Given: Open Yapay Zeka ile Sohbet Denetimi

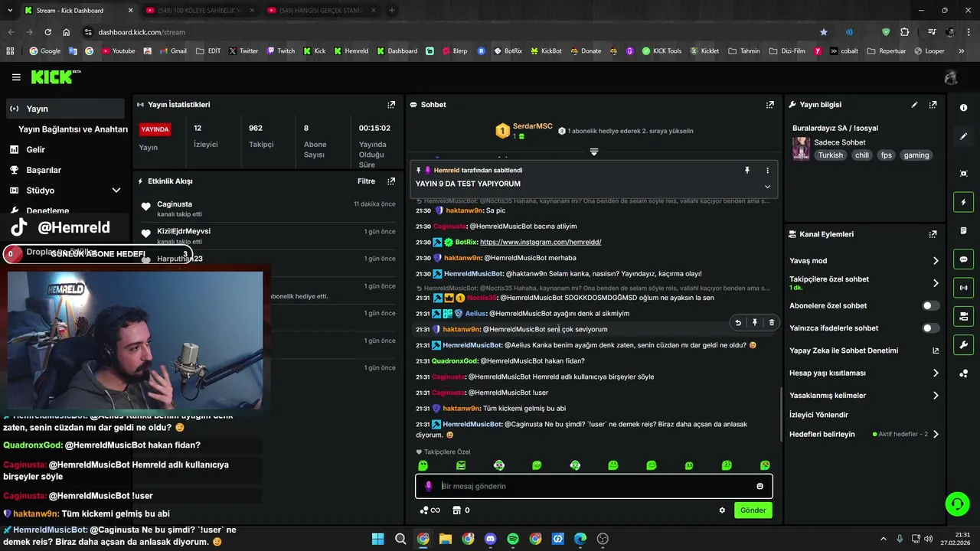Looking at the screenshot, I should click(864, 350).
